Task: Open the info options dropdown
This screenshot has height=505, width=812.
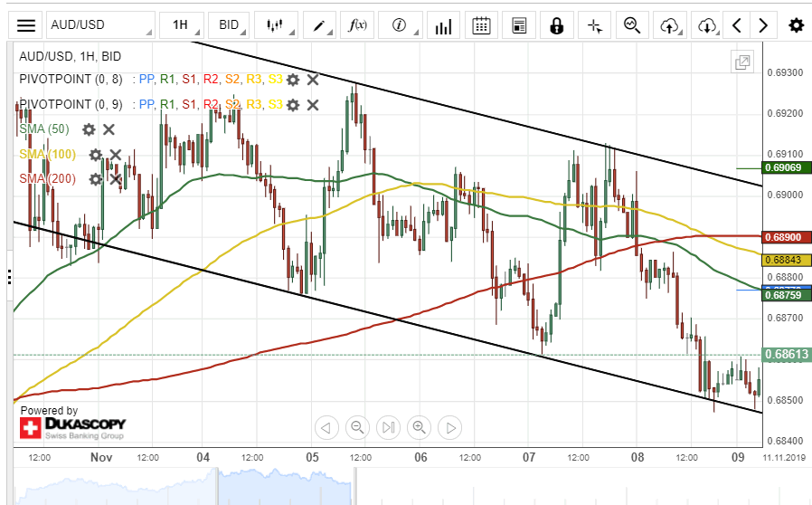Action: coord(400,24)
